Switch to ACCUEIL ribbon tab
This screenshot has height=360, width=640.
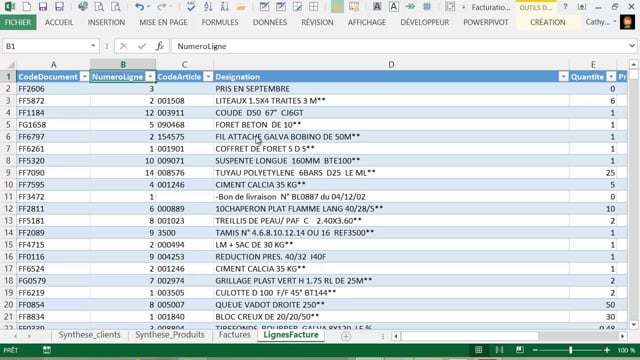[59, 22]
